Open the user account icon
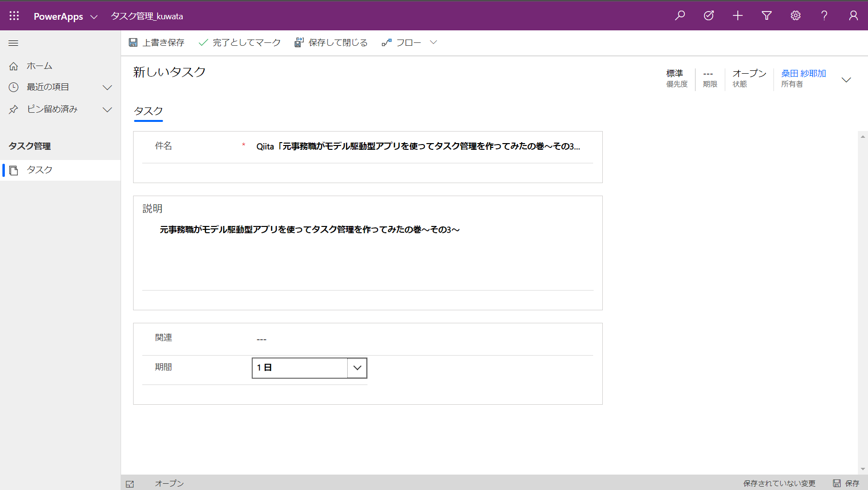868x490 pixels. tap(854, 16)
